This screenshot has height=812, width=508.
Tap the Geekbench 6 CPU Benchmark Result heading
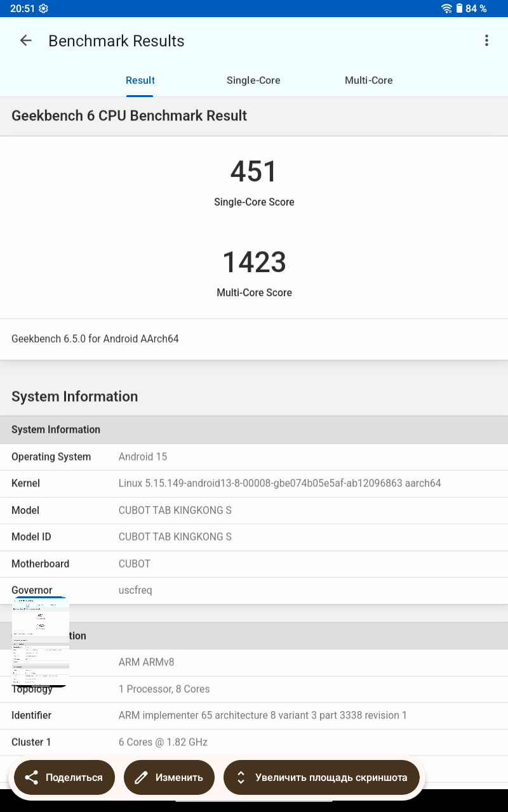(x=130, y=115)
